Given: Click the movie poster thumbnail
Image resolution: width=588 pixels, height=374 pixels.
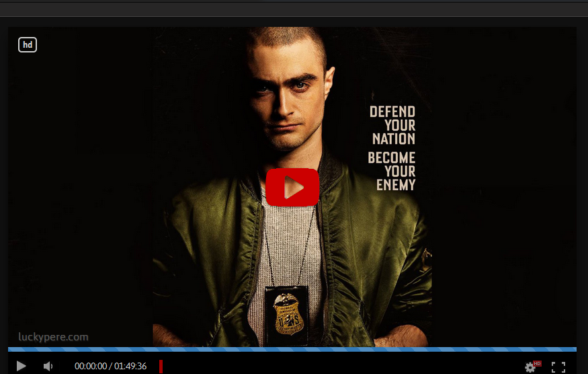Looking at the screenshot, I should (292, 186).
